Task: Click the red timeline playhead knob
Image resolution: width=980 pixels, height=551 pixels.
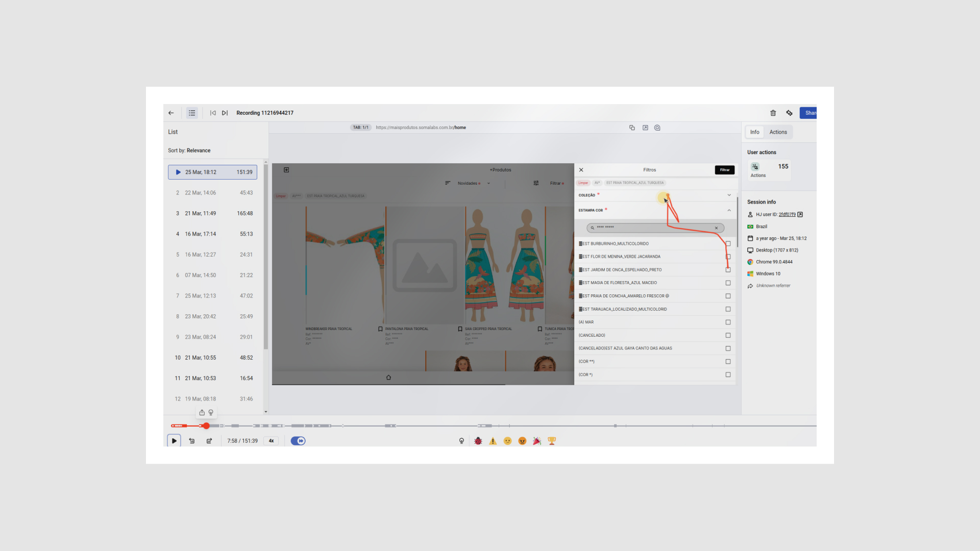Action: (x=206, y=425)
